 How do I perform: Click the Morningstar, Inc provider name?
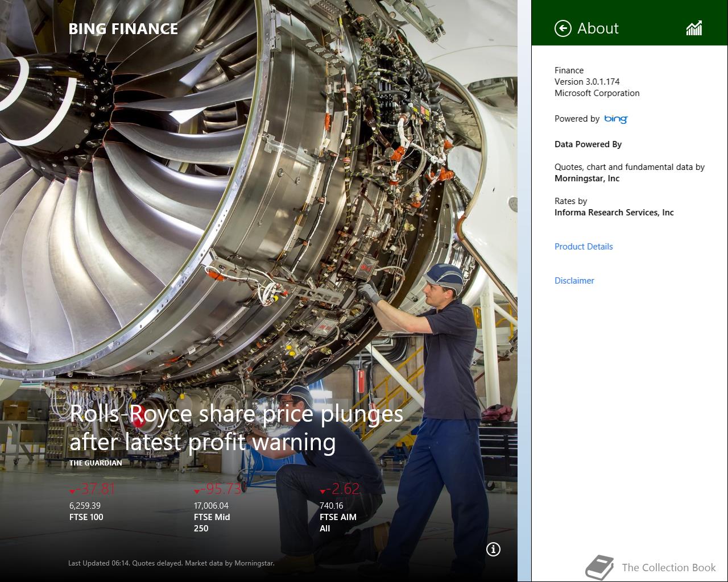pos(587,178)
